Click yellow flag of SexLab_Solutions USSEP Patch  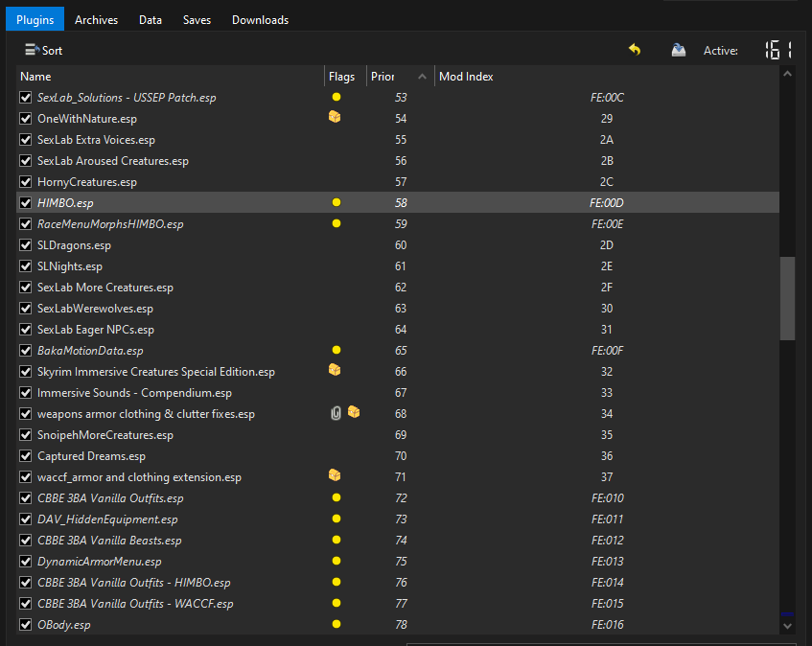(x=336, y=97)
